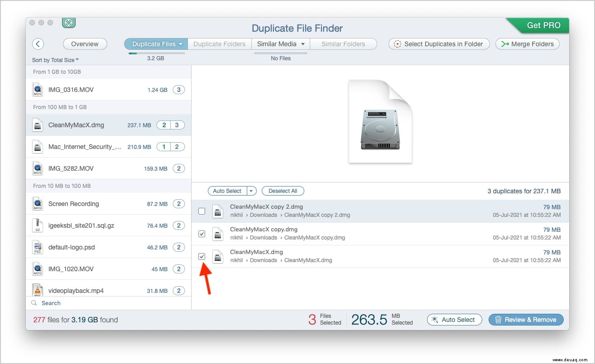The image size is (595, 364).
Task: Click count badge 2 for default-logo.psd
Action: click(178, 247)
